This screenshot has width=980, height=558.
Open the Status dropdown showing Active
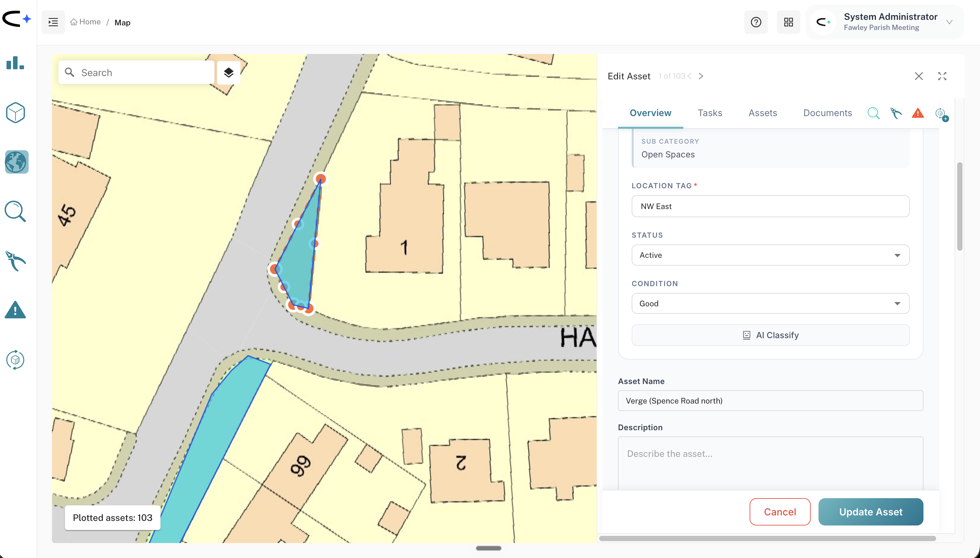pos(770,255)
